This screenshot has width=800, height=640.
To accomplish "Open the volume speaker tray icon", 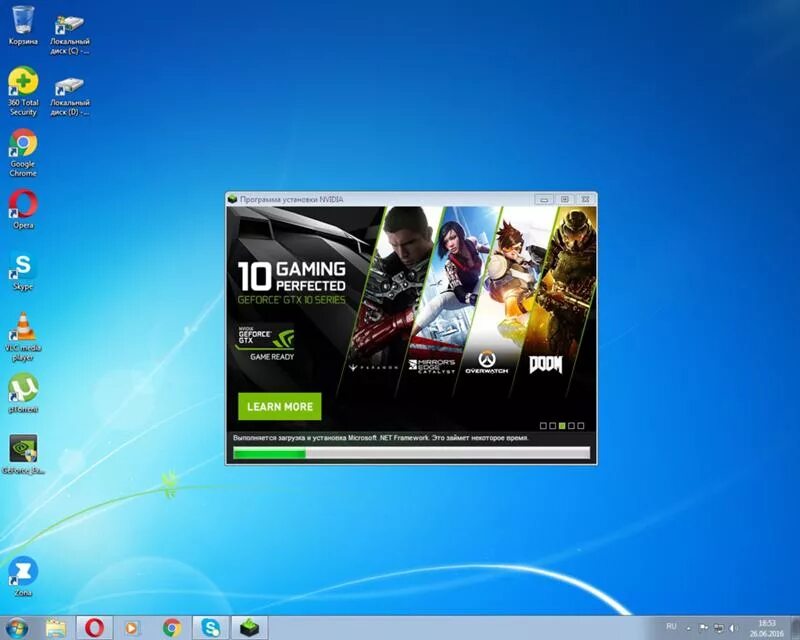I will pyautogui.click(x=734, y=627).
